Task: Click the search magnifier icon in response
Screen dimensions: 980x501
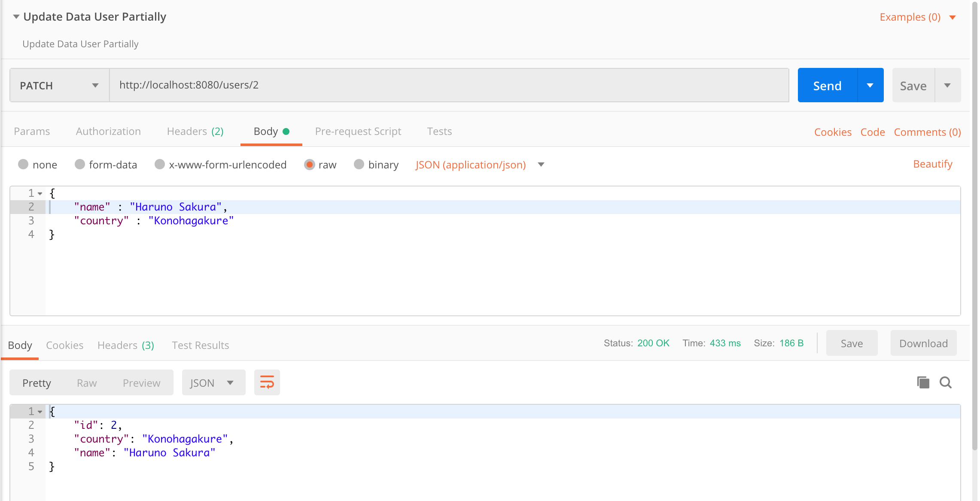Action: (x=946, y=382)
